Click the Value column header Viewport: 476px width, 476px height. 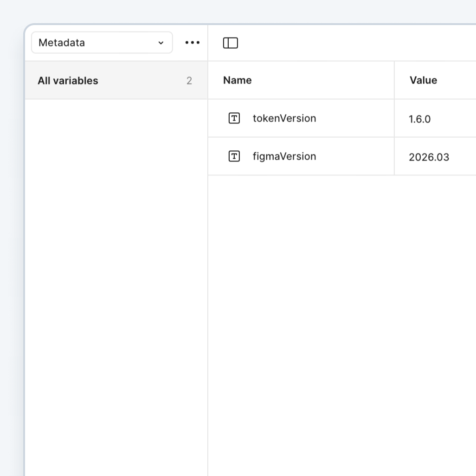423,80
